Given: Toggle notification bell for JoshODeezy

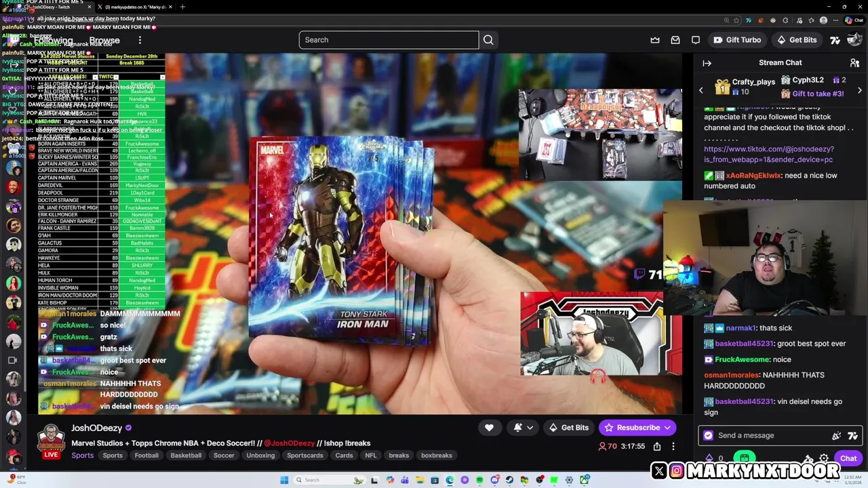Looking at the screenshot, I should (518, 428).
